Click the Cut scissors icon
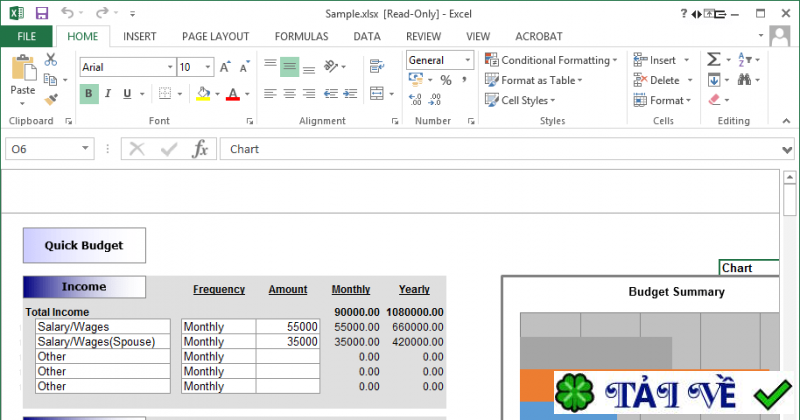The width and height of the screenshot is (800, 420). tap(51, 60)
